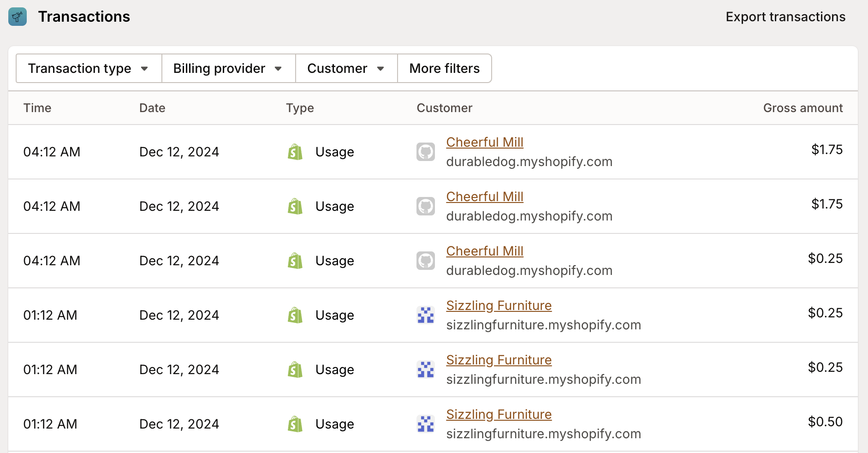The height and width of the screenshot is (453, 868).
Task: Click Cheerful Mill avatar in $0.25 row
Action: pyautogui.click(x=425, y=261)
